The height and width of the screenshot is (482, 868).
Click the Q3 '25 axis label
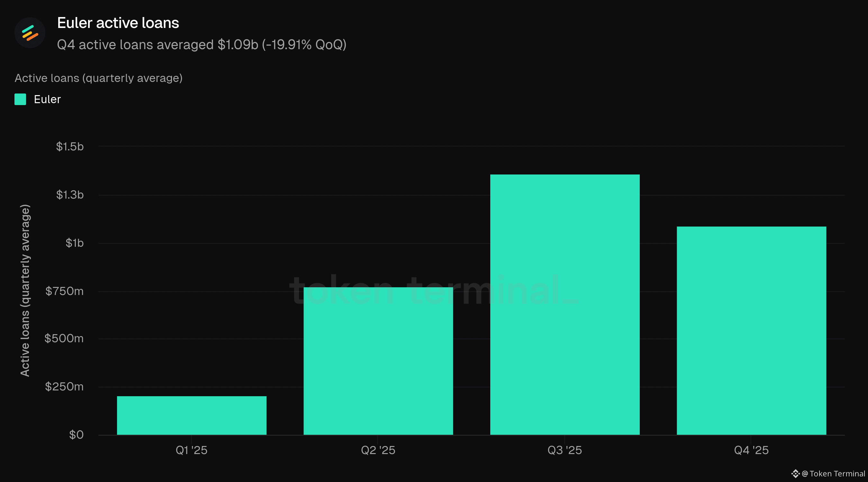pyautogui.click(x=565, y=450)
